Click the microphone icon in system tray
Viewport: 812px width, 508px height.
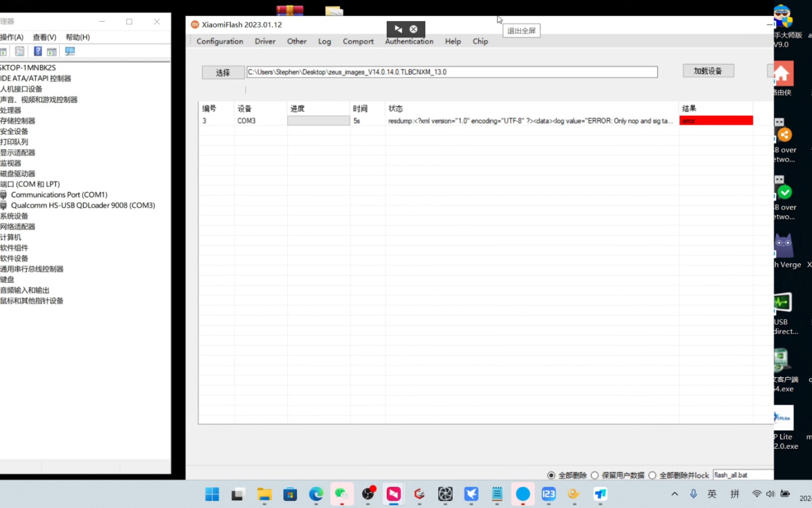693,494
